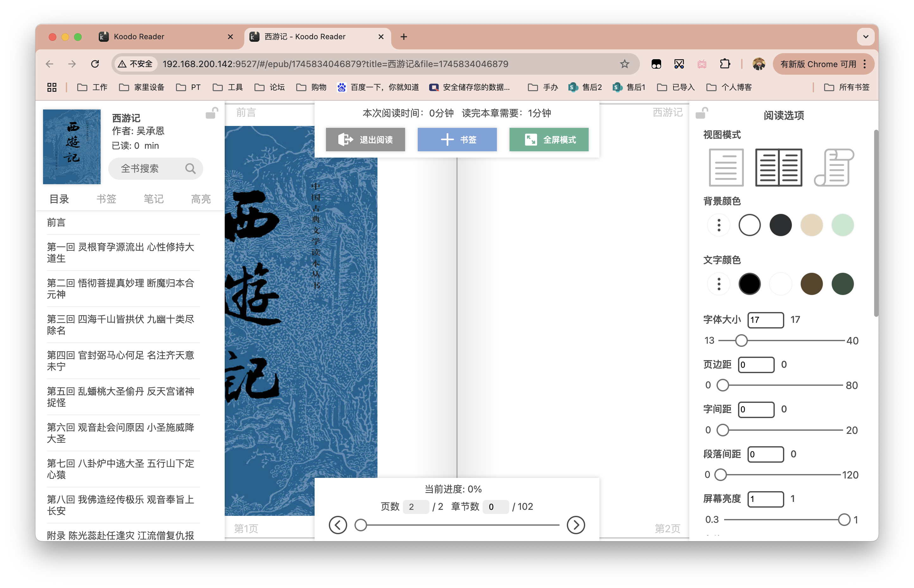Open the pink bilibili extension icon
The width and height of the screenshot is (914, 588).
[x=702, y=64]
